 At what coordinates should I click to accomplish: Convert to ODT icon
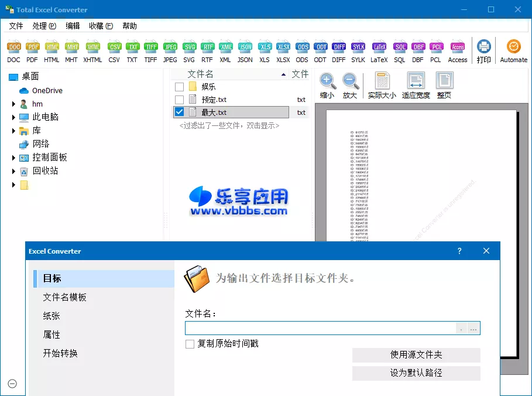pyautogui.click(x=320, y=47)
